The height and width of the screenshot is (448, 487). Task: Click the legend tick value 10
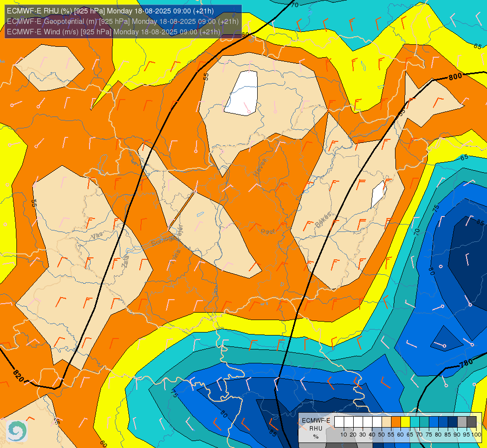pos(344,435)
